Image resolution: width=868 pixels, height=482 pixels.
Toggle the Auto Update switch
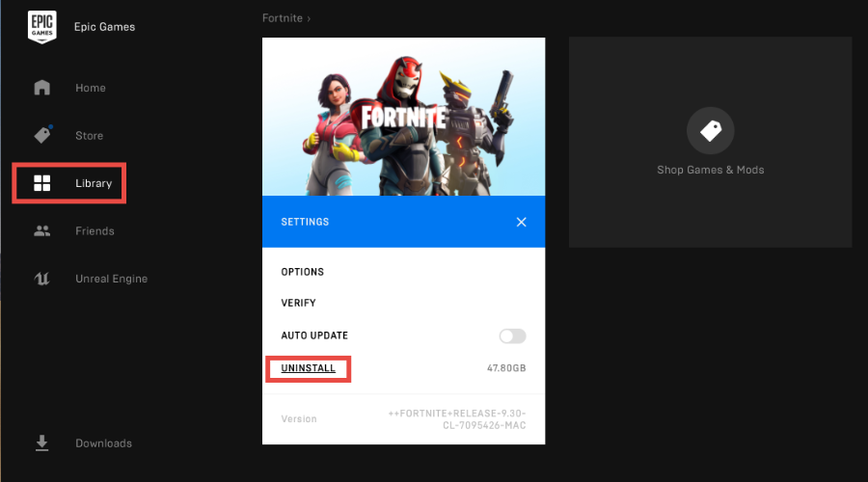coord(512,335)
